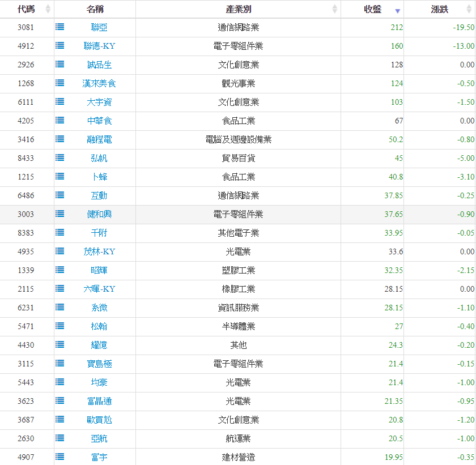Open the 聯德-KY stock link

tap(99, 46)
